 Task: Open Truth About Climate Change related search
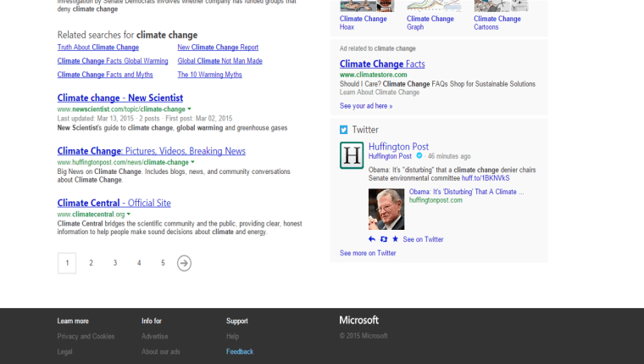pos(98,48)
